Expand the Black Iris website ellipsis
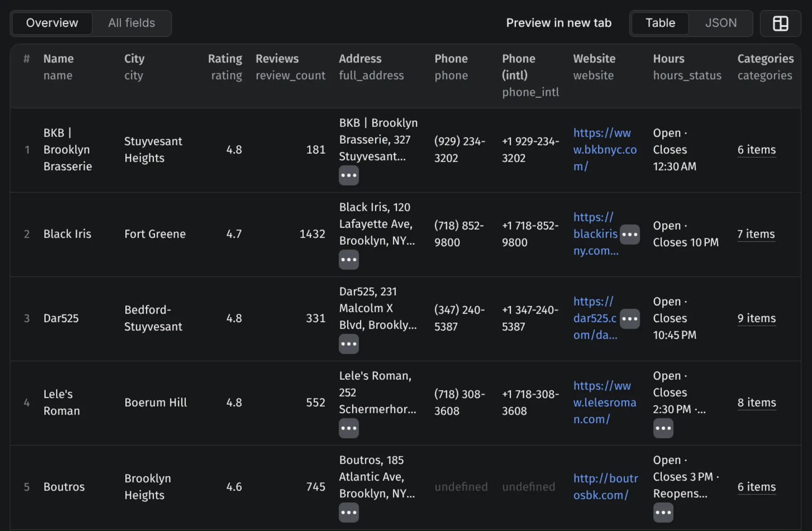The image size is (812, 531). pyautogui.click(x=630, y=234)
